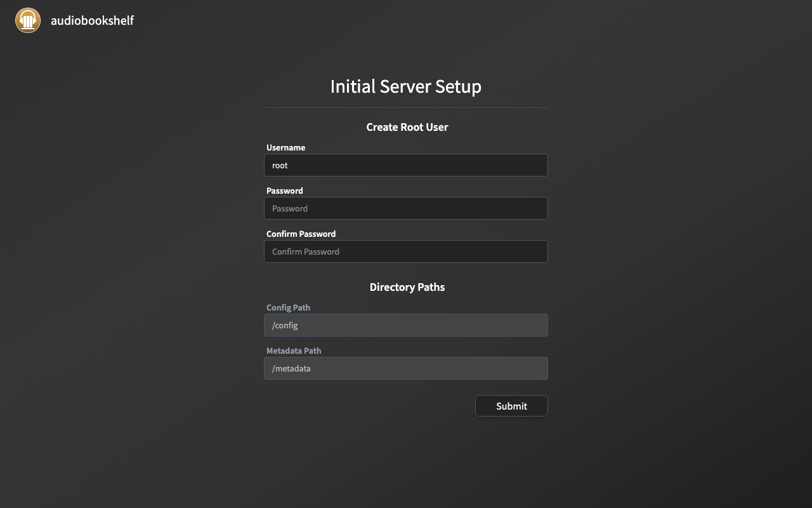Image resolution: width=812 pixels, height=508 pixels.
Task: Click the Initial Server Setup title
Action: 405,86
